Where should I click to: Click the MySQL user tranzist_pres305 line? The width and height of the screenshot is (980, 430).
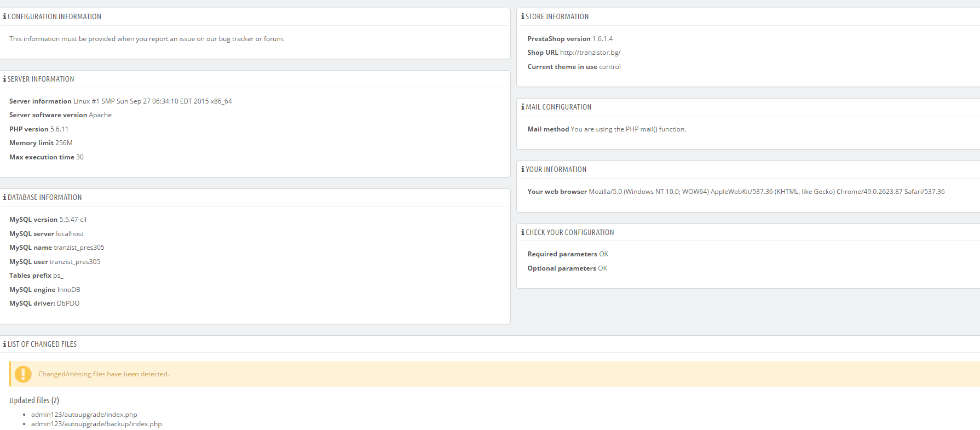click(x=55, y=262)
